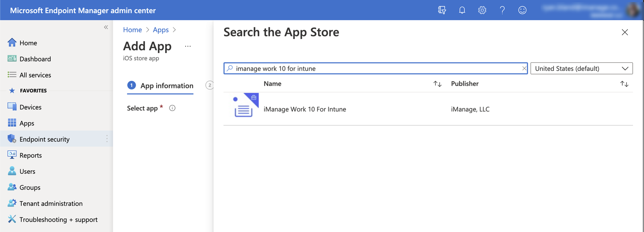
Task: Click the Select app info icon
Action: click(172, 108)
